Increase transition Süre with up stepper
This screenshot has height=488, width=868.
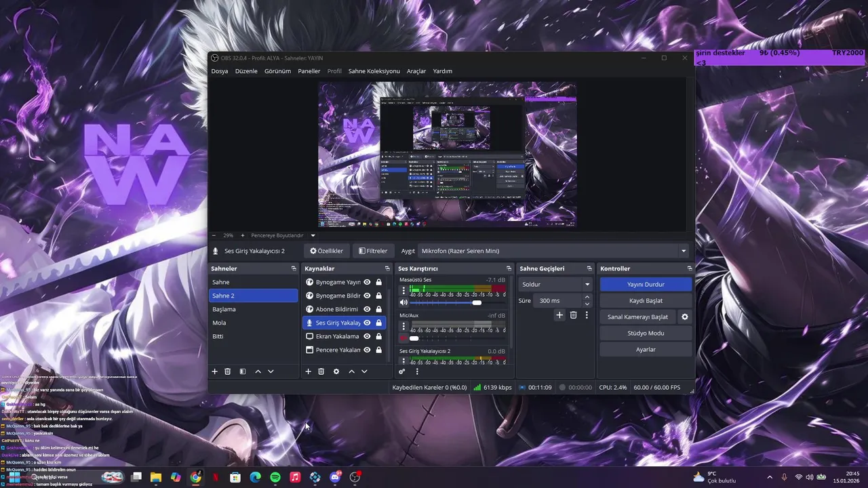pos(587,297)
